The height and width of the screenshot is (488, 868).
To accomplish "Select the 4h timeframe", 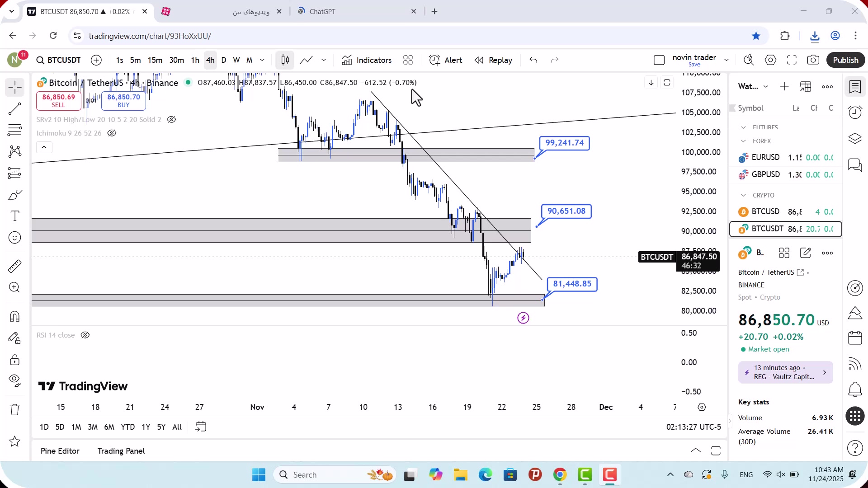I will 210,60.
